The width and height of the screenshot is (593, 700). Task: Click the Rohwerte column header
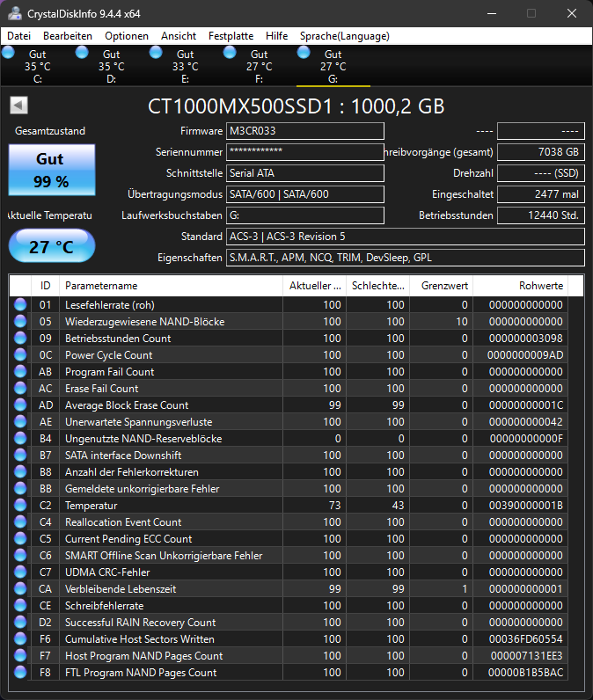[520, 286]
